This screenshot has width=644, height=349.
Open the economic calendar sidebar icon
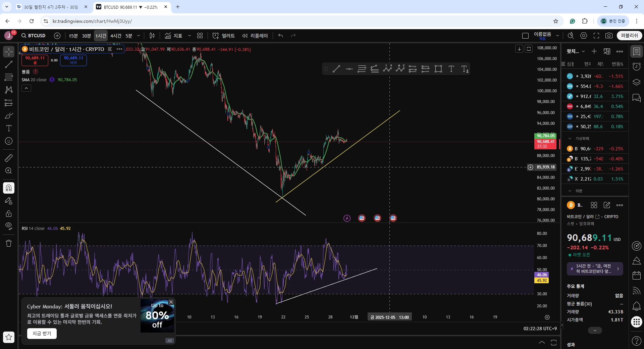pyautogui.click(x=636, y=276)
